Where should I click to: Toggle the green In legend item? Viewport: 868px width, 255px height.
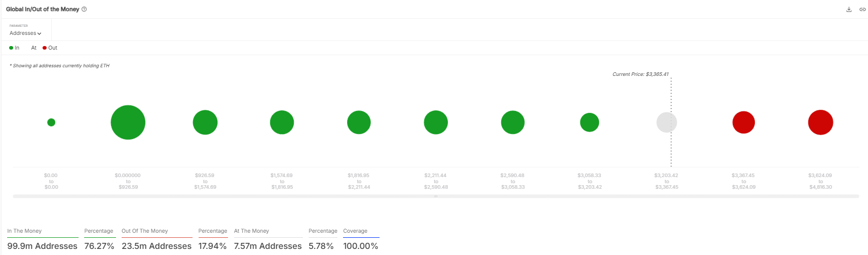[14, 48]
